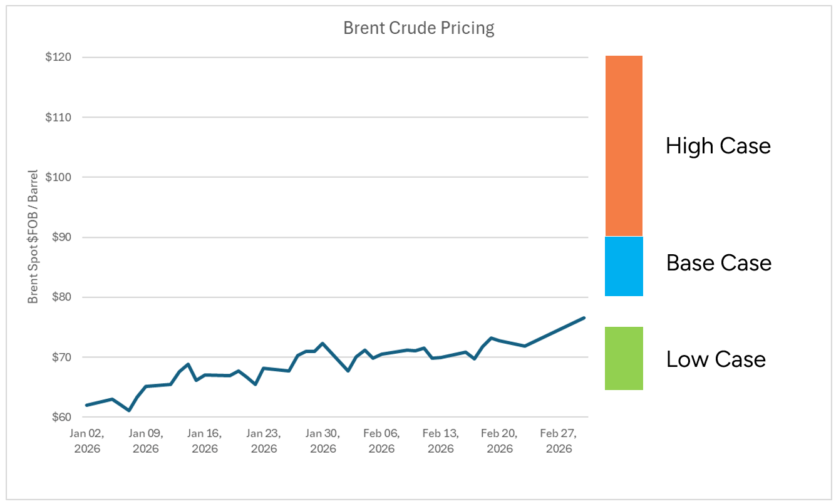Click the "Base Case" text label

718,262
